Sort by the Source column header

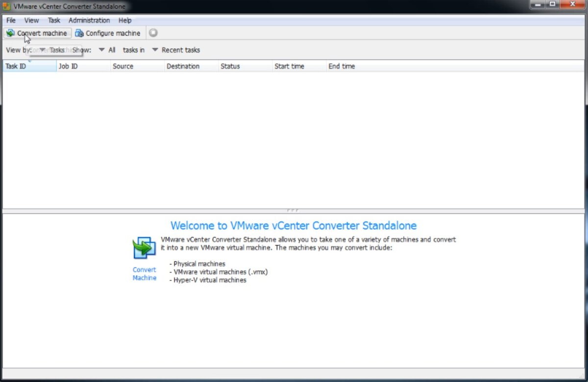[x=137, y=66]
